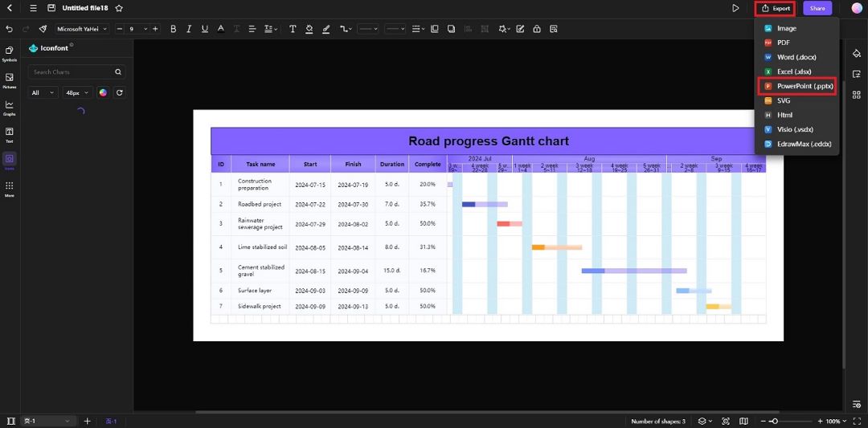
Task: Click the grid components icon on right panel
Action: 857,95
